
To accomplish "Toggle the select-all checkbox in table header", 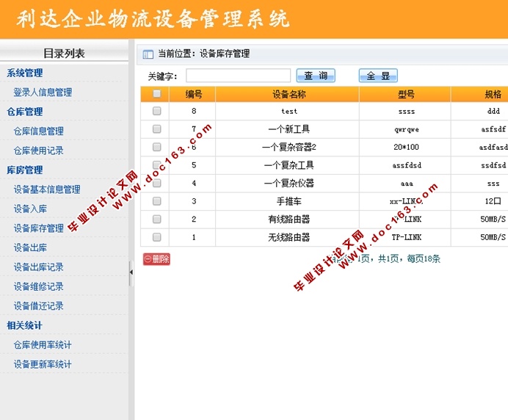I will [157, 94].
